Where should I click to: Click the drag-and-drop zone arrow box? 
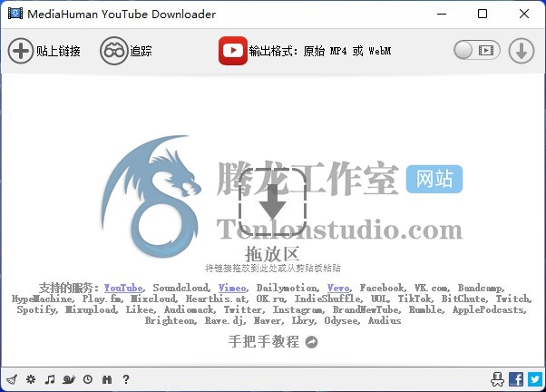pos(272,201)
